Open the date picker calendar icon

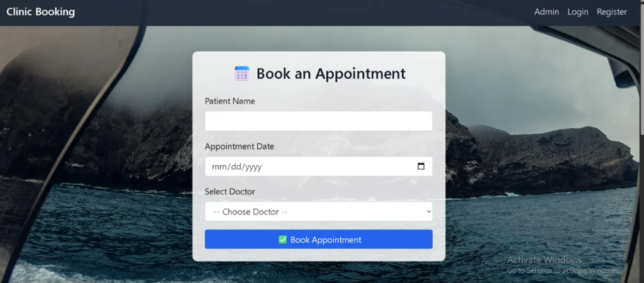(x=421, y=167)
